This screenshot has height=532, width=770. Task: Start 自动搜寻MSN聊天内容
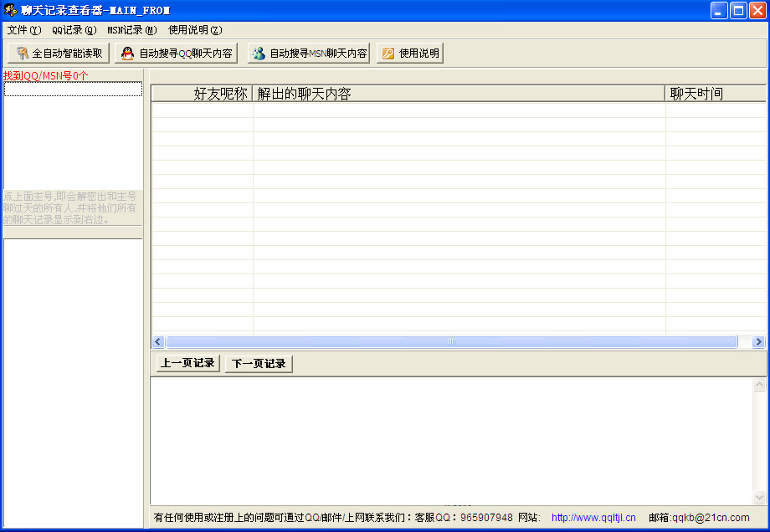pos(308,53)
